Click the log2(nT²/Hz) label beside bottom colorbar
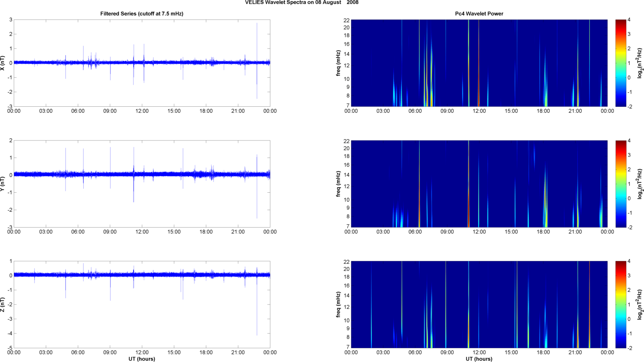The image size is (644, 362). click(640, 305)
